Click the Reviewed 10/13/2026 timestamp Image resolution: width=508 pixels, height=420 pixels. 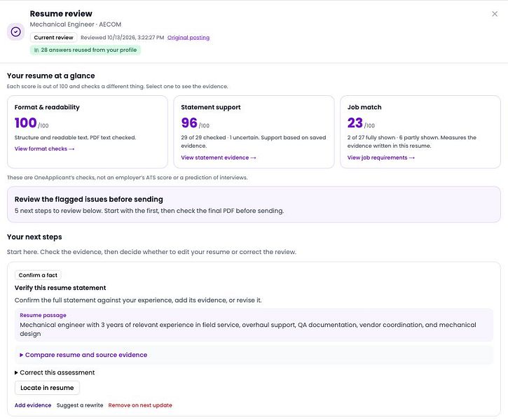[x=122, y=38]
